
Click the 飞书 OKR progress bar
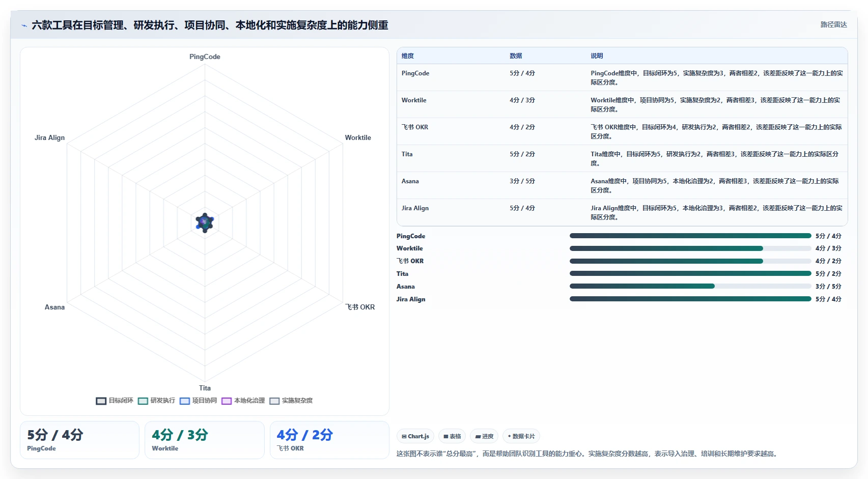[x=690, y=261]
